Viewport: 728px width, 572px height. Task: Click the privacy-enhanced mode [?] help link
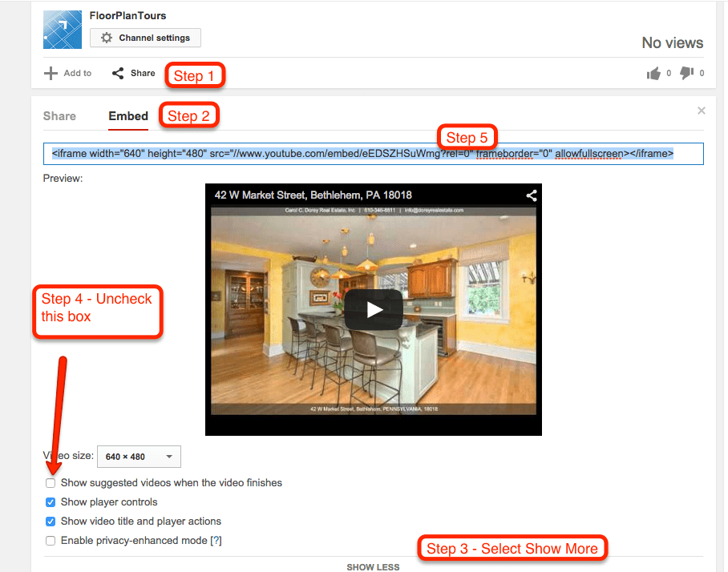point(216,541)
